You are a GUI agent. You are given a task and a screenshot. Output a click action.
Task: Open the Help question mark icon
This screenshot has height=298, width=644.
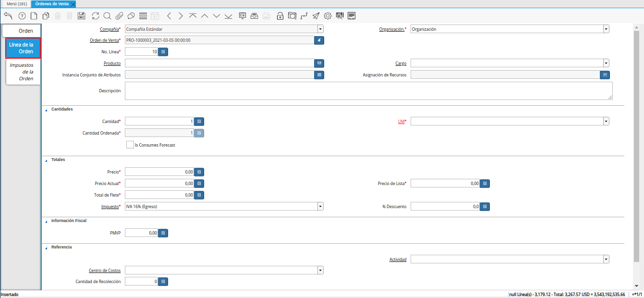(x=22, y=16)
